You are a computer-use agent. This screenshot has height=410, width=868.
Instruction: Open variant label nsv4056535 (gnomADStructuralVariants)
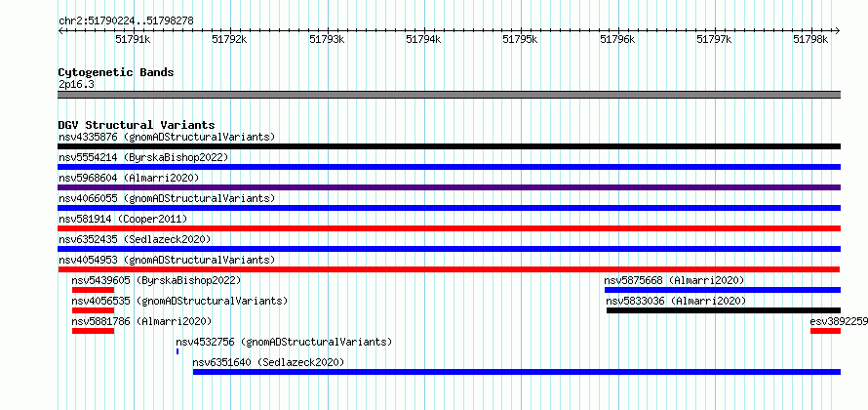click(179, 301)
